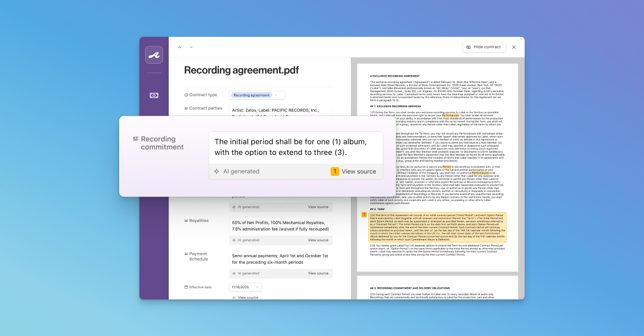This screenshot has height=336, width=644.
Task: Click the Payment Schedule value field
Action: [281, 259]
